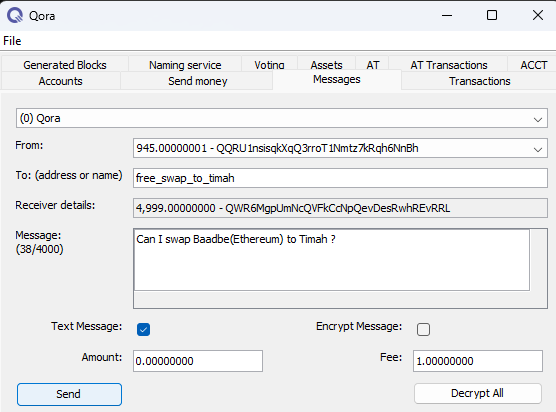Switch to the Accounts tab
Viewport: 556px width, 412px height.
tap(60, 81)
